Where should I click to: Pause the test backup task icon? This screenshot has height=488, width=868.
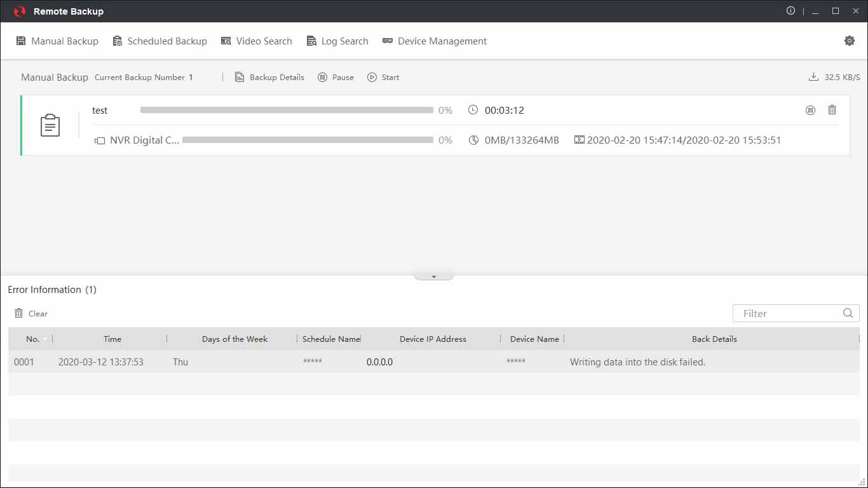810,111
